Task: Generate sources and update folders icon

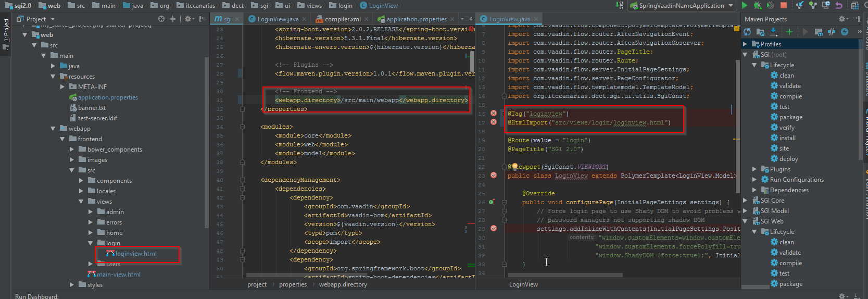Action: [x=760, y=32]
